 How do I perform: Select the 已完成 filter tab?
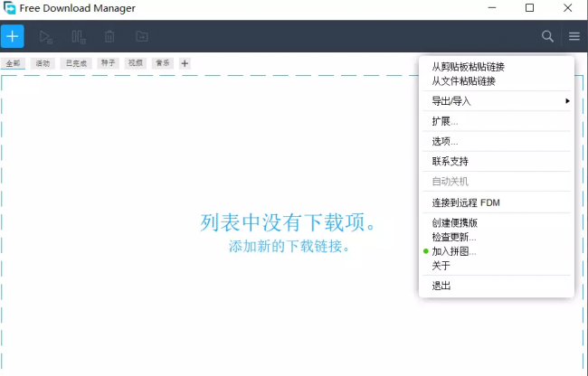pos(76,63)
